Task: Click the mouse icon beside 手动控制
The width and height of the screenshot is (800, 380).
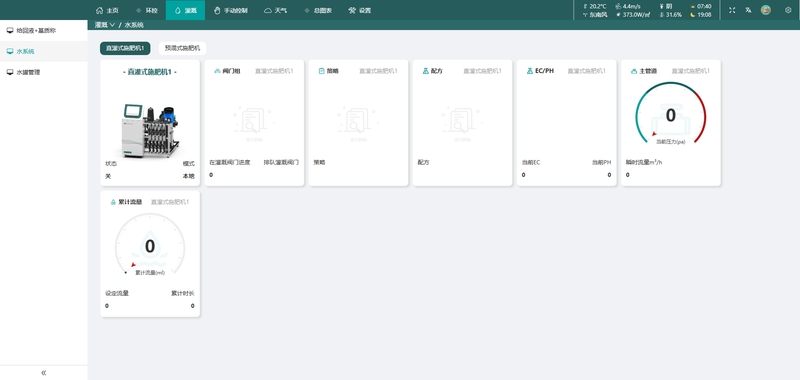Action: [x=217, y=10]
